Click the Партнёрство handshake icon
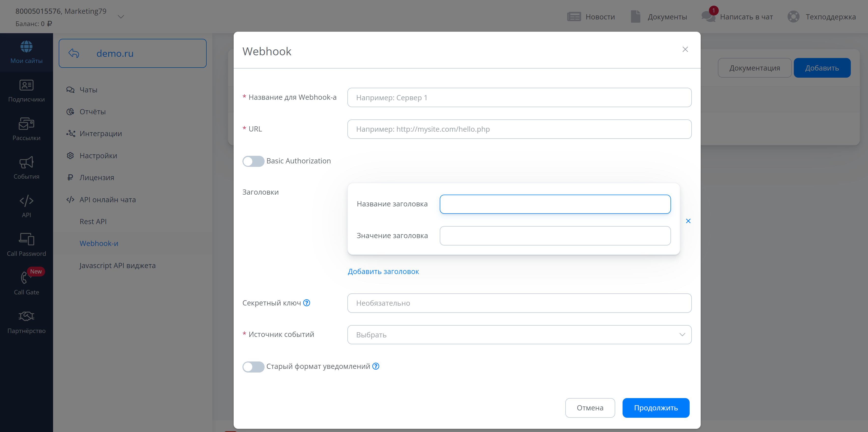Screen dimensions: 868x432 pyautogui.click(x=26, y=317)
